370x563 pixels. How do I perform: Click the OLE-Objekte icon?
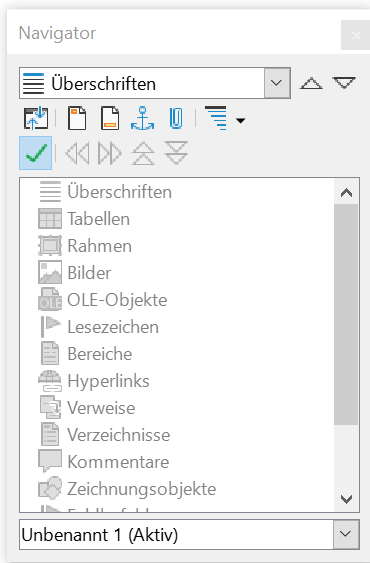click(x=50, y=299)
